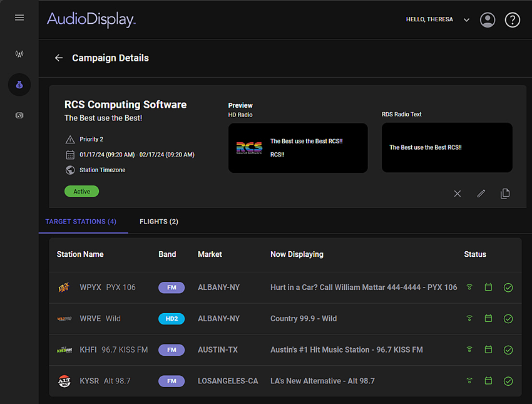532x404 pixels.
Task: Sort by Band column header
Action: pos(167,254)
